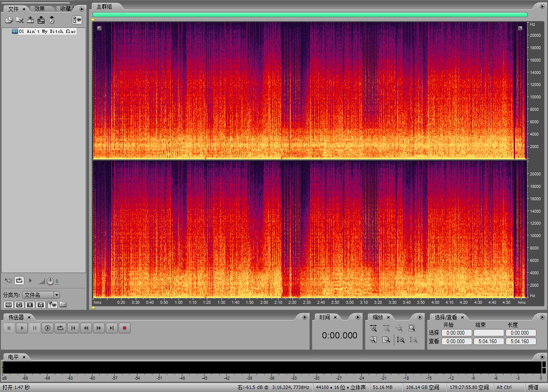Click the red Record button
Image resolution: width=548 pixels, height=392 pixels.
click(x=125, y=328)
